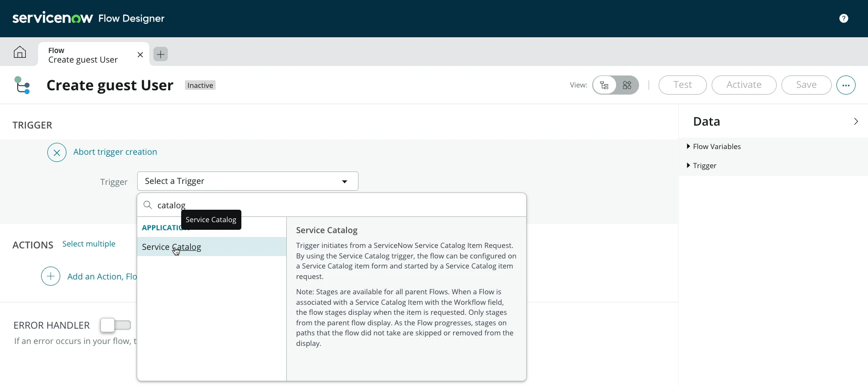The width and height of the screenshot is (868, 386).
Task: Toggle the Error Handler switch
Action: [115, 325]
